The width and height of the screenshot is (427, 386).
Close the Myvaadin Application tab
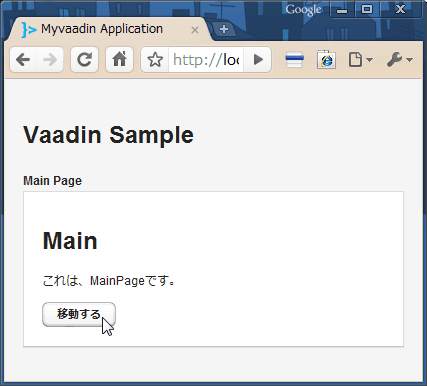(x=195, y=30)
